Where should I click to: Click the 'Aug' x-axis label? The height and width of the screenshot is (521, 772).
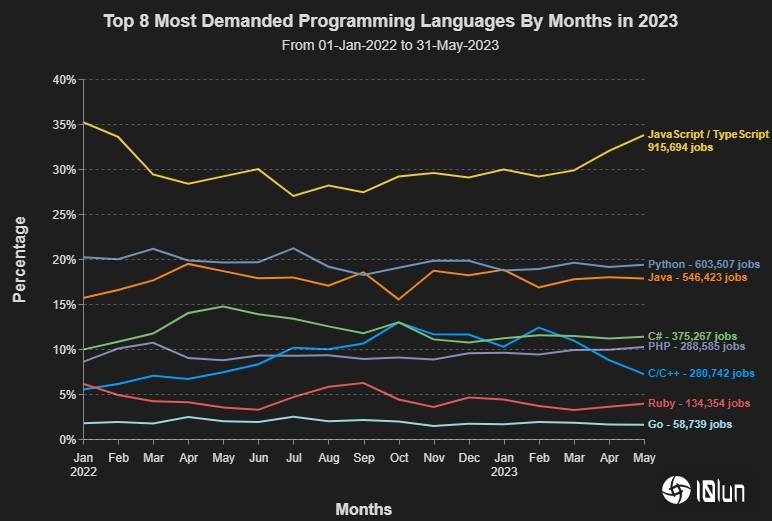click(328, 458)
